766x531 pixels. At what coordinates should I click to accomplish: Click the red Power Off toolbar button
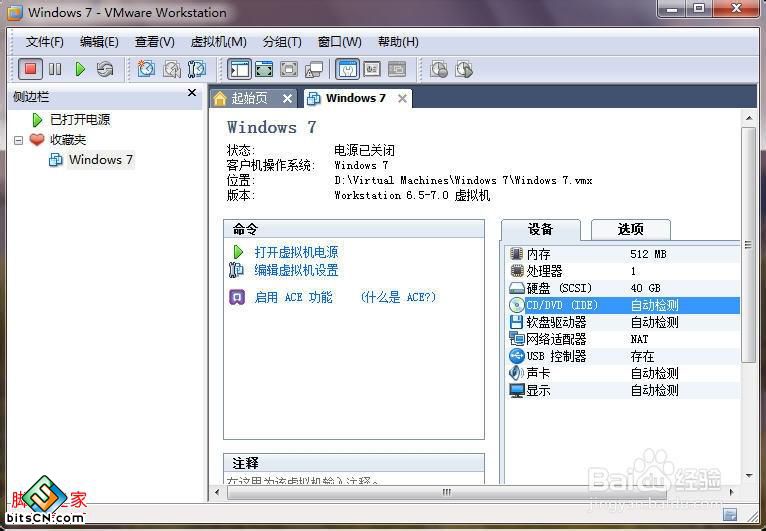(x=30, y=69)
